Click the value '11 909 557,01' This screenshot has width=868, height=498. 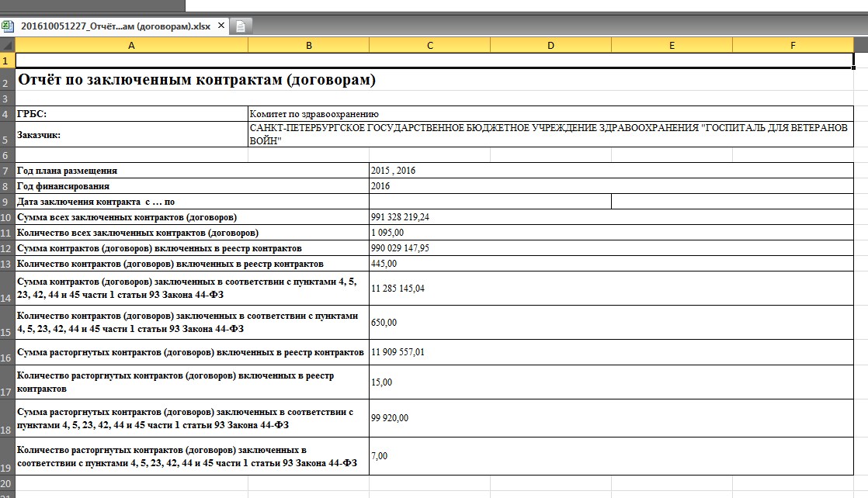pos(398,352)
